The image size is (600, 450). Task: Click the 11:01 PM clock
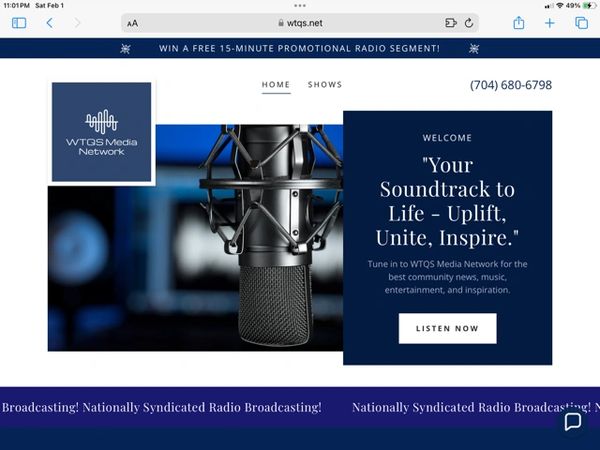[x=16, y=5]
